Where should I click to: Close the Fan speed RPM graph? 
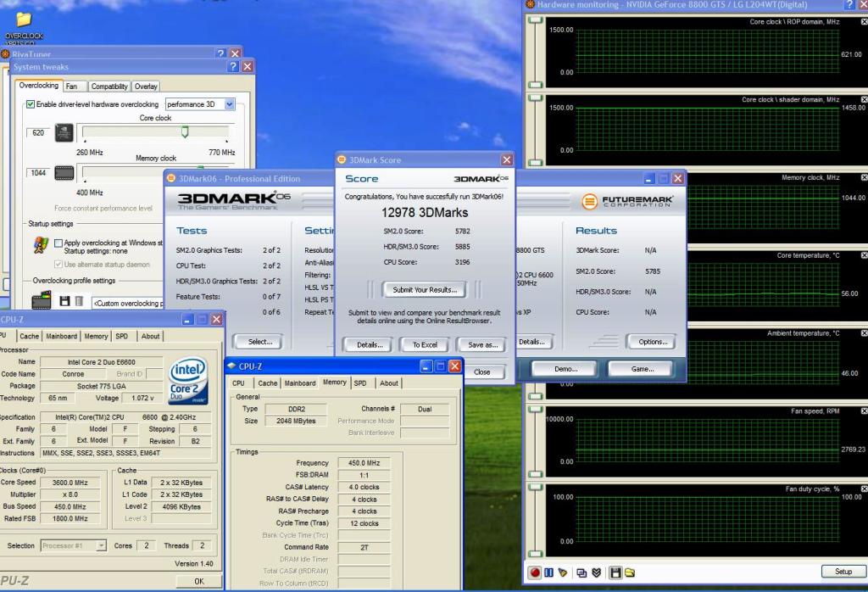pos(864,410)
